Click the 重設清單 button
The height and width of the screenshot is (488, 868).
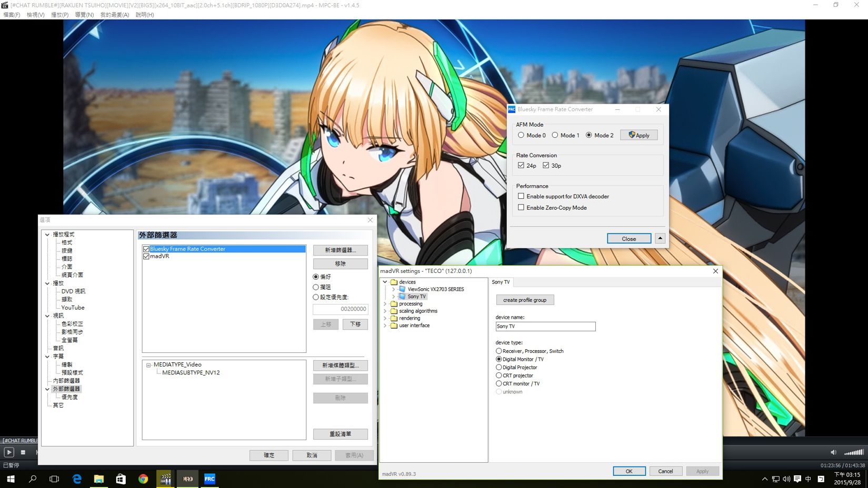pyautogui.click(x=341, y=434)
